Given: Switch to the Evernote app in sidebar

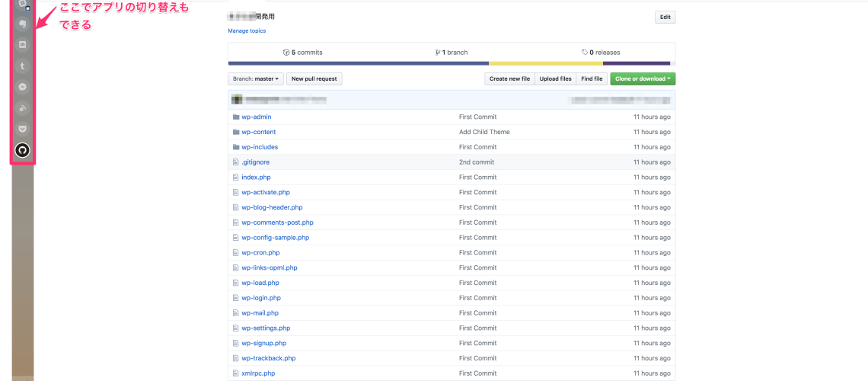Looking at the screenshot, I should pos(22,24).
